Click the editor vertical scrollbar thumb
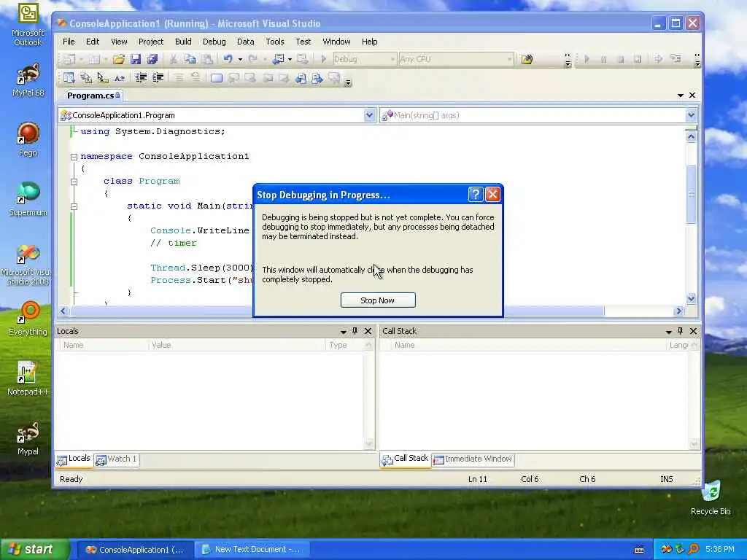Viewport: 747px width, 560px height. (x=692, y=193)
